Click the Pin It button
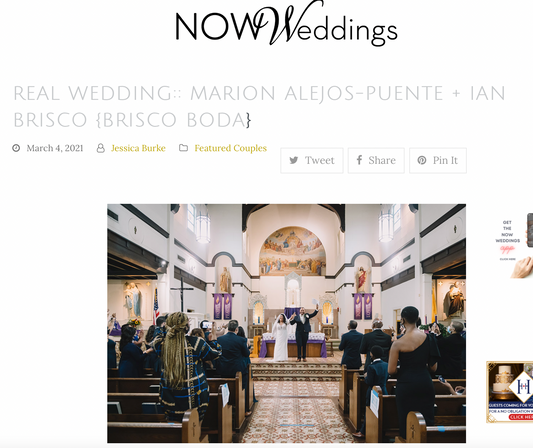This screenshot has width=533, height=448. 438,160
